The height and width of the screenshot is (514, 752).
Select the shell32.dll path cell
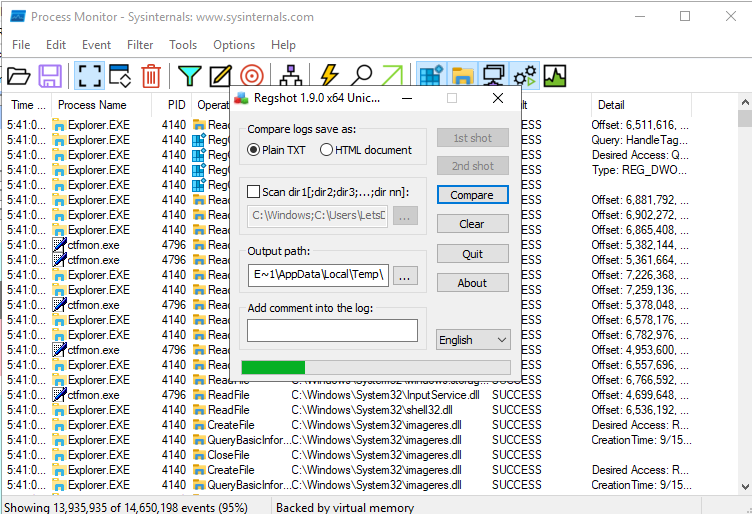coord(372,410)
